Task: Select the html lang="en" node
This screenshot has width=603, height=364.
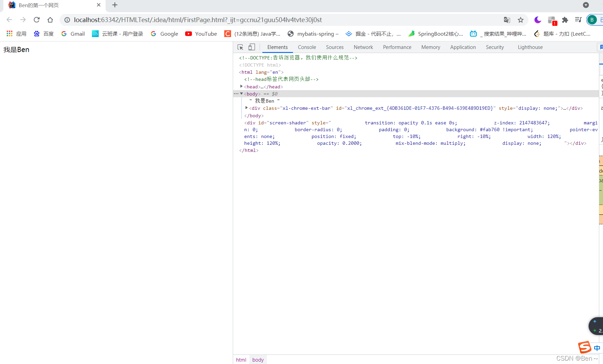Action: point(261,72)
